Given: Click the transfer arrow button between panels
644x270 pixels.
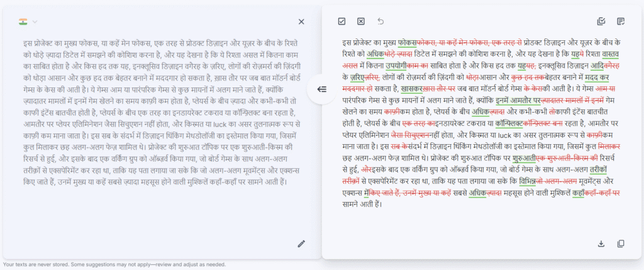Looking at the screenshot, I should pyautogui.click(x=321, y=89).
